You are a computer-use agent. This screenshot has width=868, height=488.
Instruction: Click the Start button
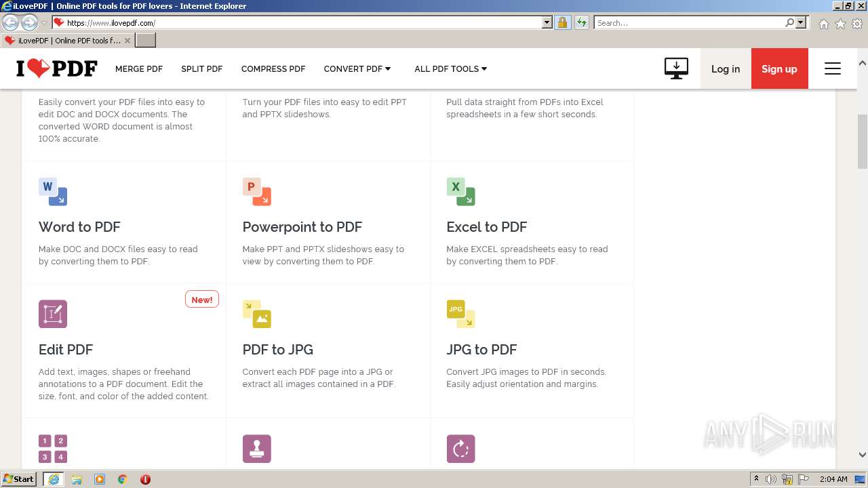[x=19, y=479]
